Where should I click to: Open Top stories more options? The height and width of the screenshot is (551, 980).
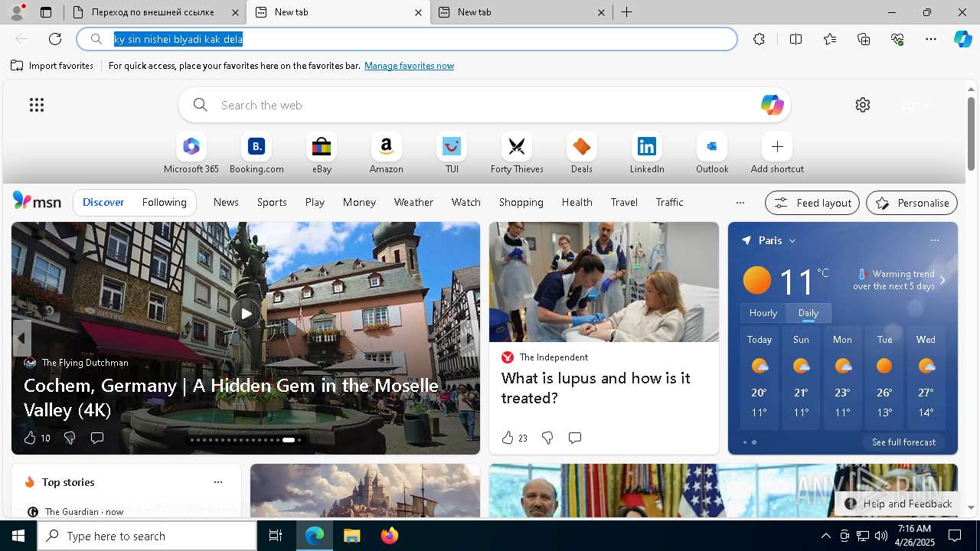[218, 482]
